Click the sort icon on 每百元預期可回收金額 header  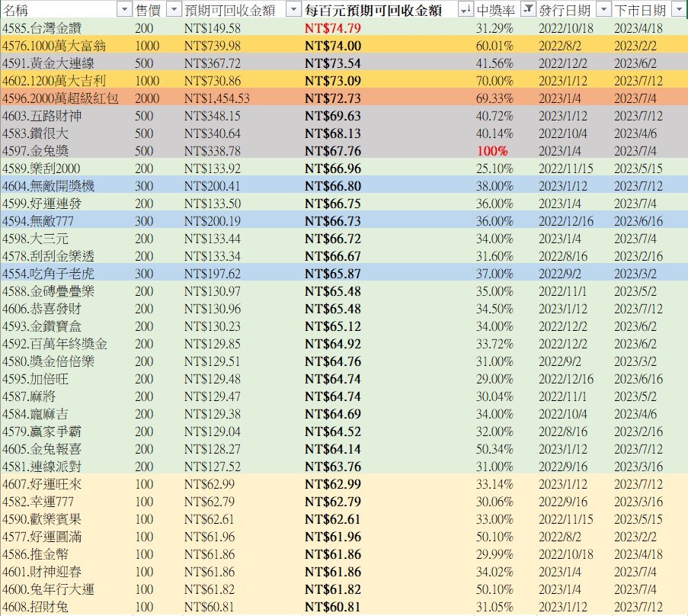coord(465,8)
